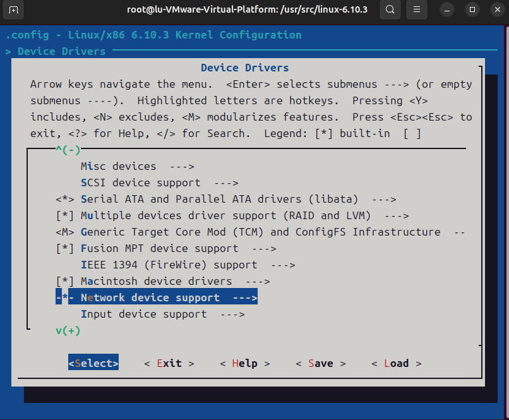
Task: Toggle Macintosh device drivers checkbox
Action: click(65, 282)
